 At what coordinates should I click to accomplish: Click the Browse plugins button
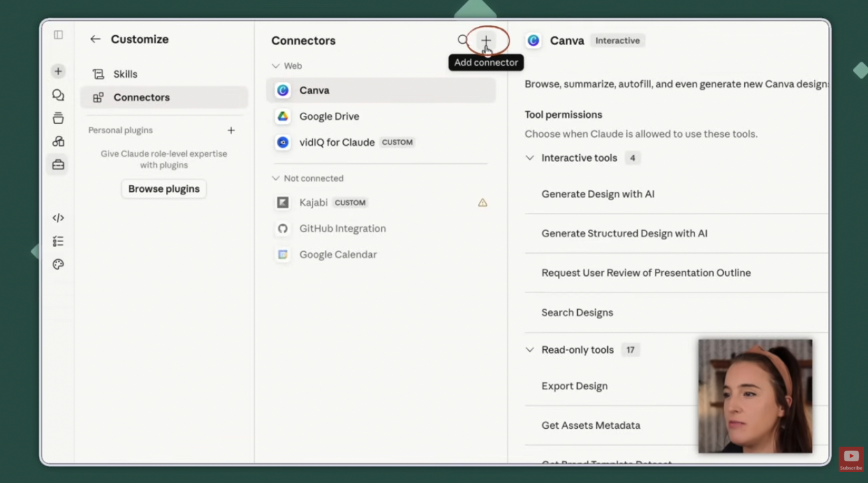click(164, 189)
